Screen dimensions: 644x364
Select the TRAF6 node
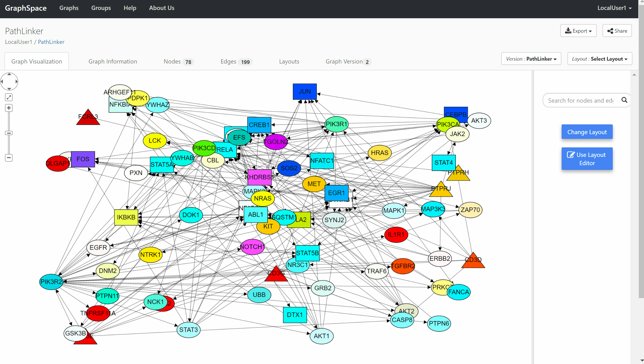click(x=376, y=271)
